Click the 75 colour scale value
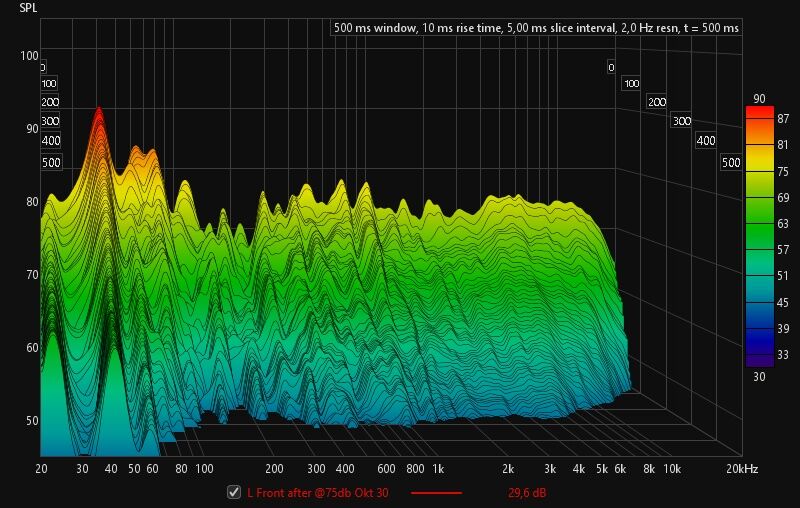This screenshot has width=800, height=508. tap(783, 171)
